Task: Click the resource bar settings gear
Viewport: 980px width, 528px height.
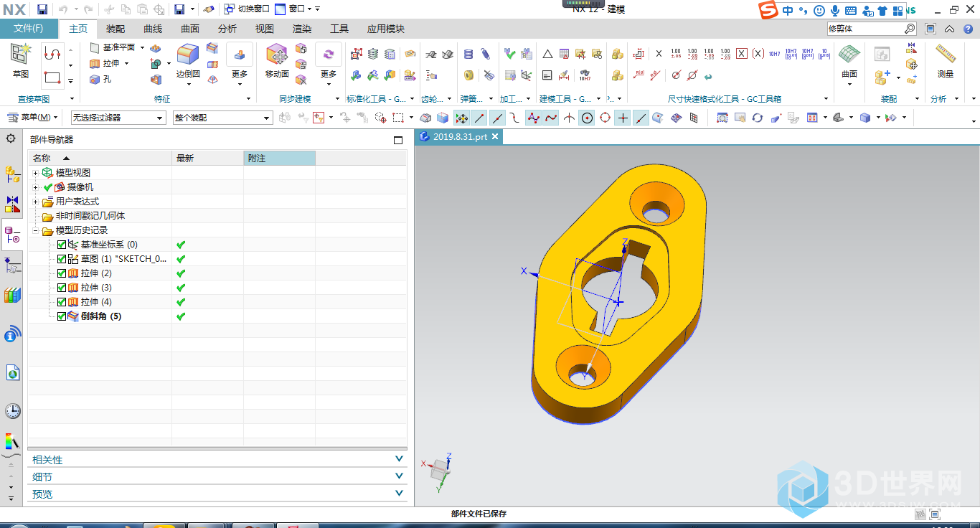Action: 10,138
